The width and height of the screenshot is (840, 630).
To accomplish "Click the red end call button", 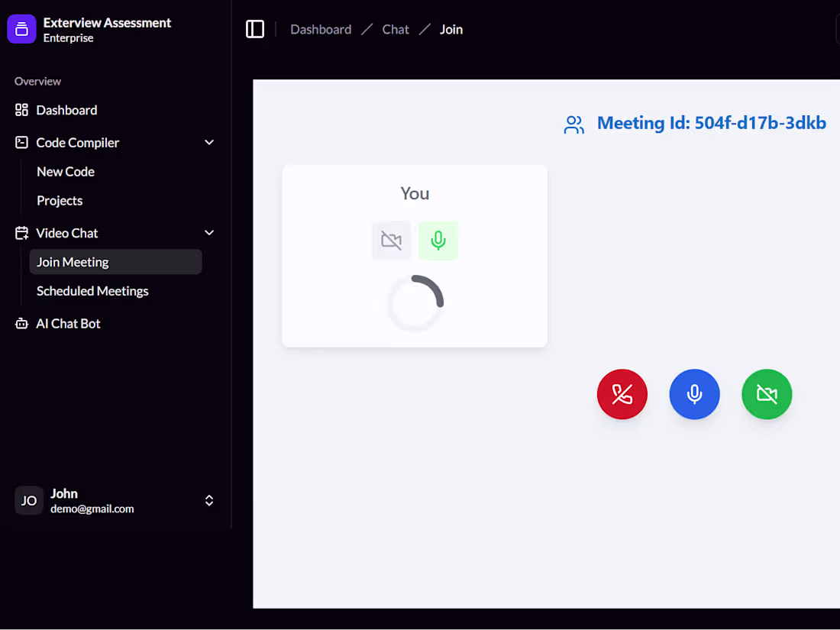I will click(x=622, y=394).
